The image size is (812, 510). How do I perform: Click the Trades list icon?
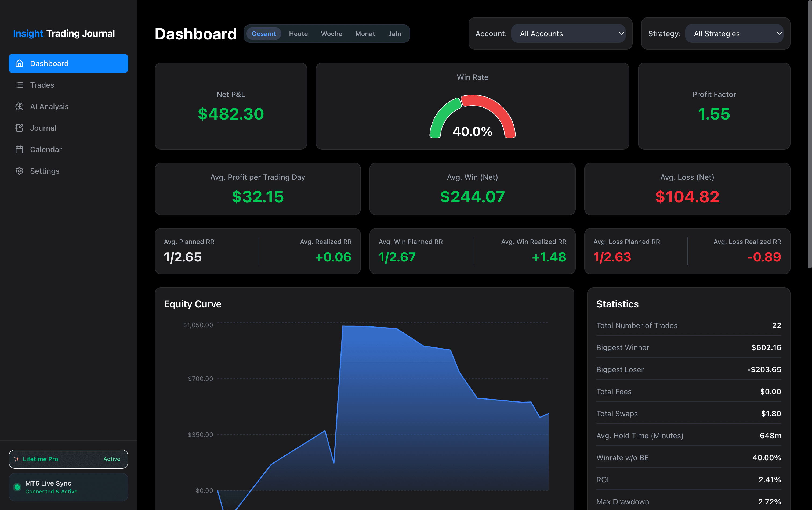coord(19,85)
